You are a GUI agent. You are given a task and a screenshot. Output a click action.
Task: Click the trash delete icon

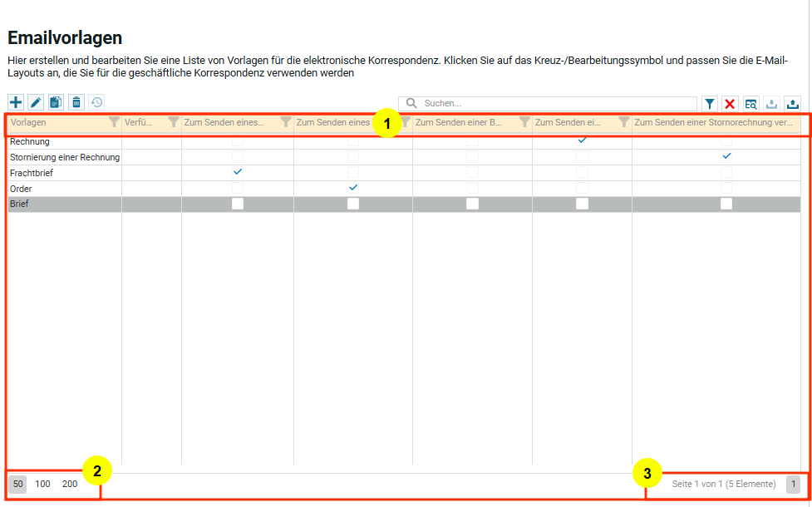click(76, 102)
